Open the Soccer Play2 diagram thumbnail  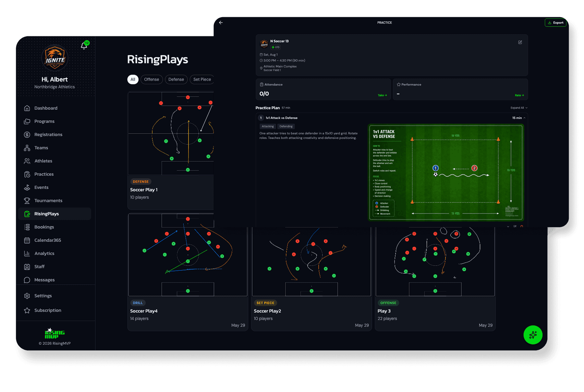point(311,261)
